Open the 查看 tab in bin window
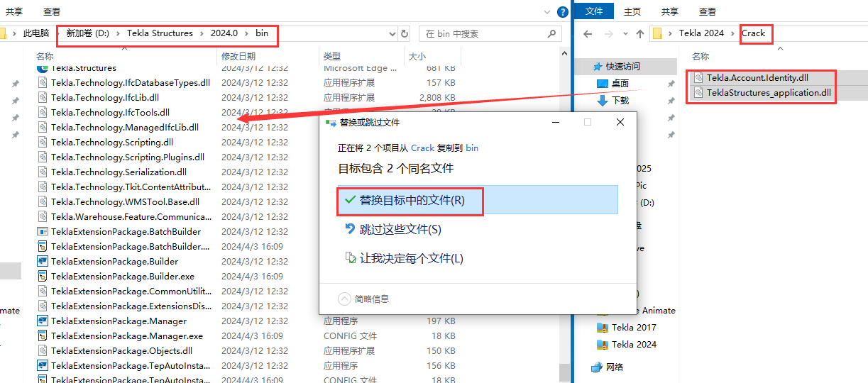 (x=52, y=12)
